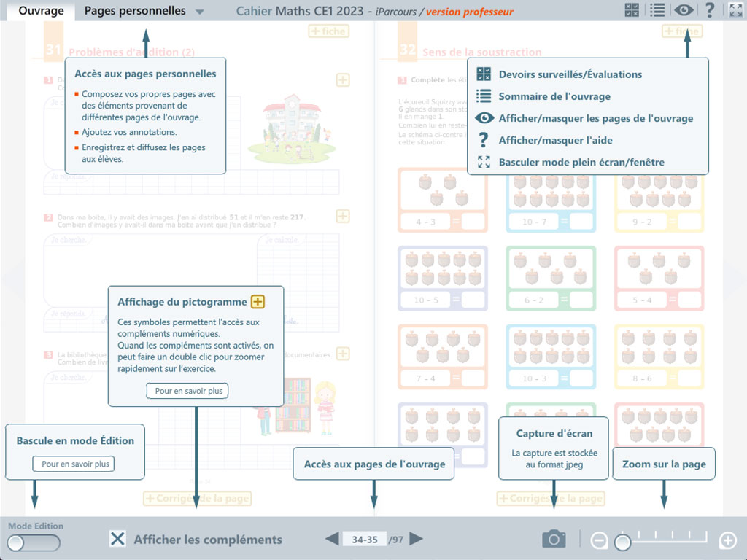Open Devoirs surveillés/Évaluations icon in top toolbar
The image size is (747, 560).
click(632, 10)
